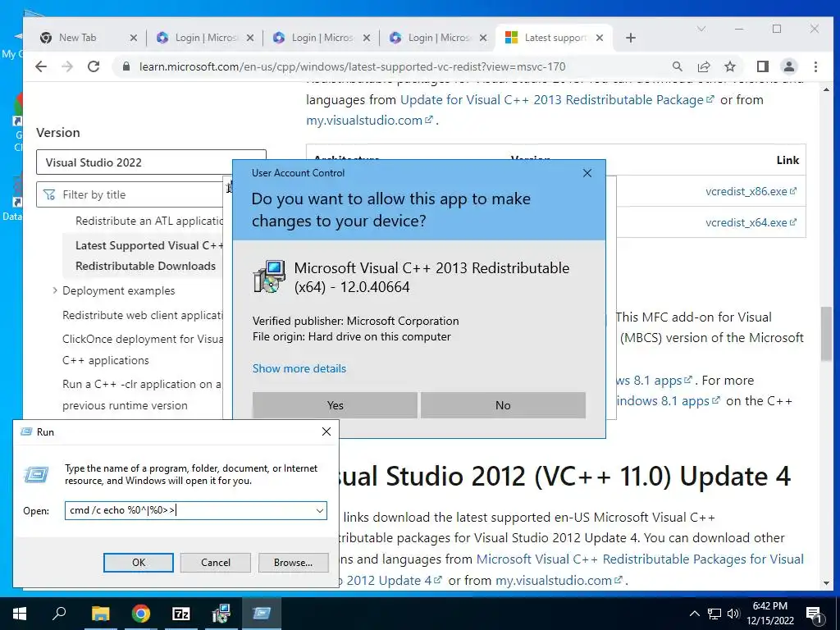Click OK in the Run dialog
840x630 pixels.
(138, 563)
